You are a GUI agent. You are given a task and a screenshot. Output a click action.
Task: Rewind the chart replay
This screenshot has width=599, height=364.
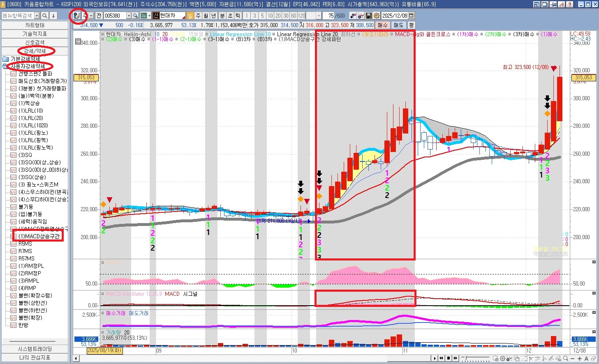tap(442, 358)
